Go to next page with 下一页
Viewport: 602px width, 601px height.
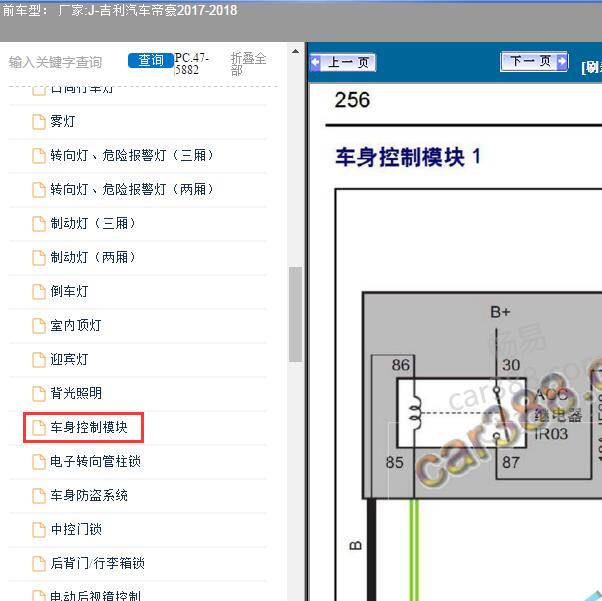click(x=534, y=61)
